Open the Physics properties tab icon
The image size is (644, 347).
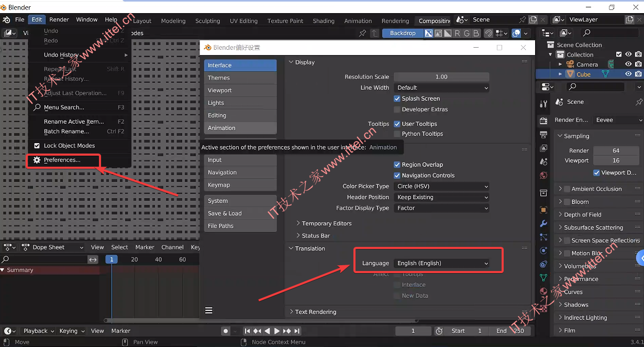click(543, 251)
